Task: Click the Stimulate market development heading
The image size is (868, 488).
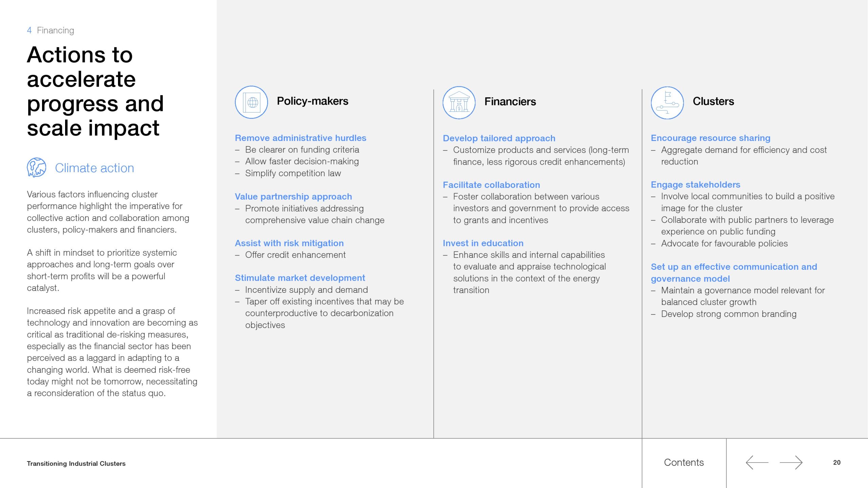Action: pyautogui.click(x=300, y=278)
